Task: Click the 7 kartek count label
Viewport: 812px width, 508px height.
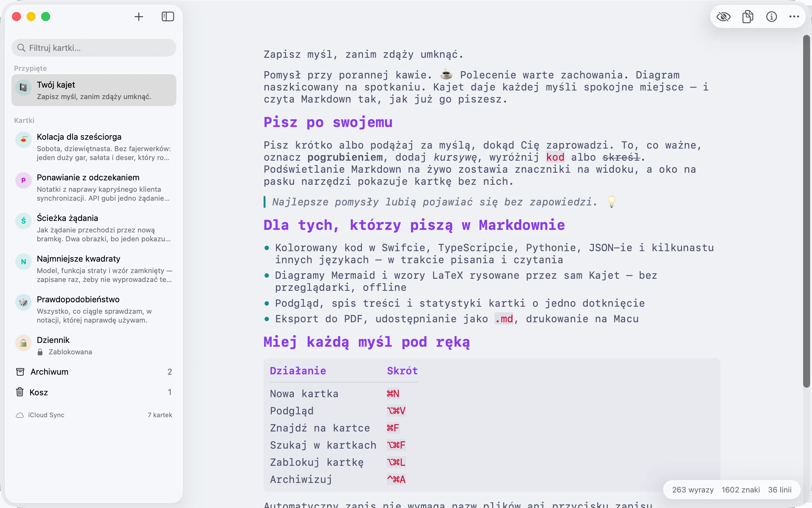Action: (160, 415)
